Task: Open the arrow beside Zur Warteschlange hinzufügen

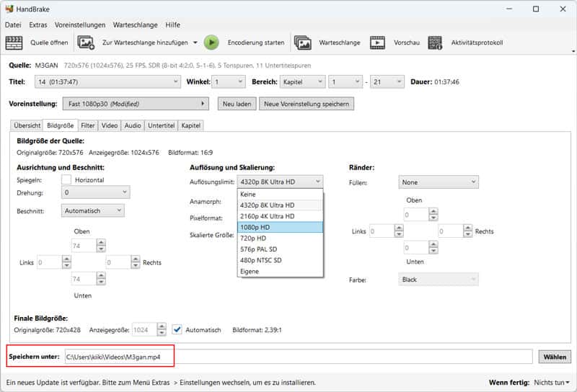Action: pyautogui.click(x=195, y=43)
